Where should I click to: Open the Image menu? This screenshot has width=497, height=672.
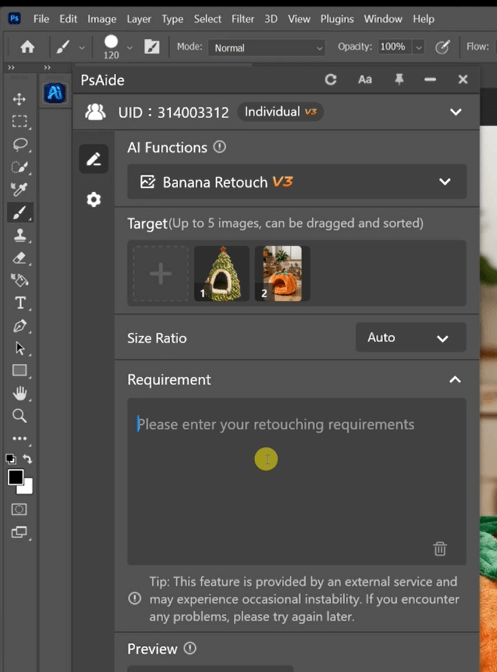pyautogui.click(x=102, y=19)
